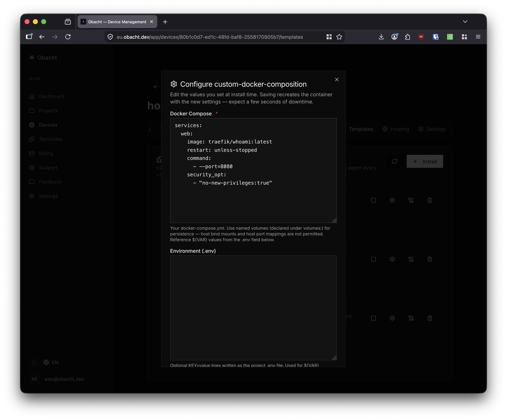Image resolution: width=507 pixels, height=420 pixels.
Task: Click the uBlock Origin shield icon
Action: [421, 37]
